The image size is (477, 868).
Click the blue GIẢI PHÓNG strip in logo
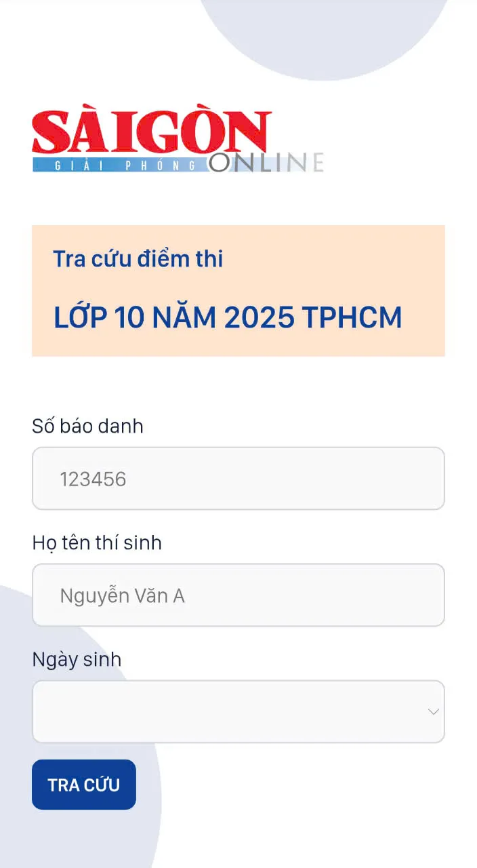coord(119,165)
